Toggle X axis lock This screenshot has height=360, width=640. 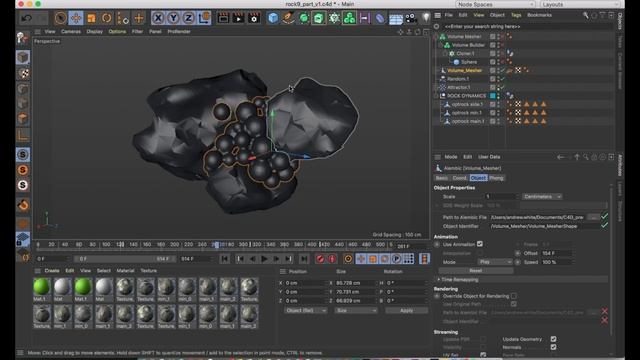pyautogui.click(x=158, y=18)
